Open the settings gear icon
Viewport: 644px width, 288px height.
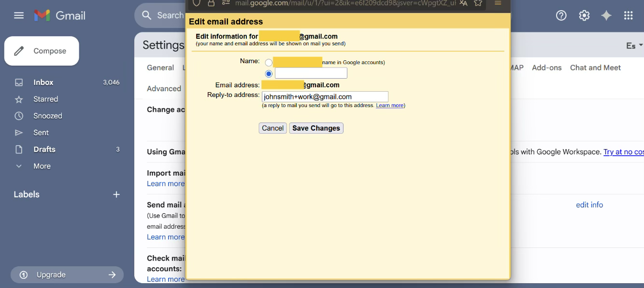pos(584,15)
